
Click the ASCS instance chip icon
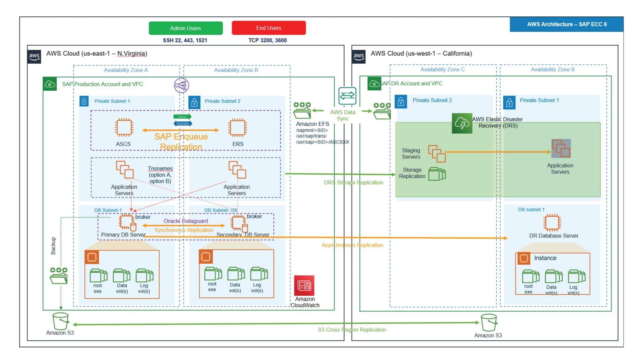[124, 127]
